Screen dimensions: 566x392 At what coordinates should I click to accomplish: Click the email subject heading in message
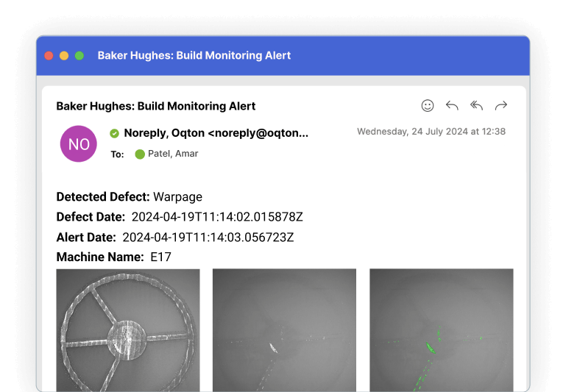click(x=156, y=106)
